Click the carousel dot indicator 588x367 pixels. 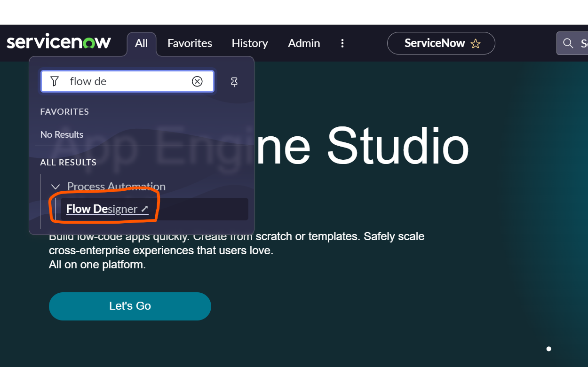548,349
